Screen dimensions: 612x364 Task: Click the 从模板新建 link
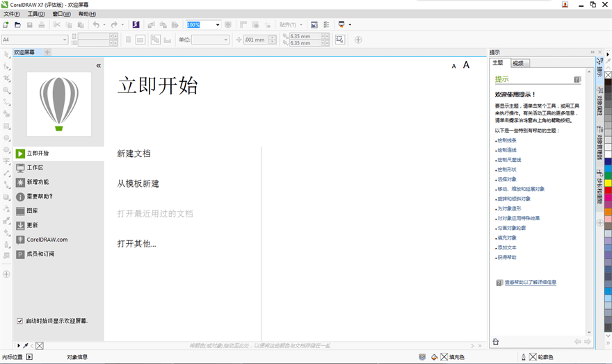pyautogui.click(x=138, y=183)
